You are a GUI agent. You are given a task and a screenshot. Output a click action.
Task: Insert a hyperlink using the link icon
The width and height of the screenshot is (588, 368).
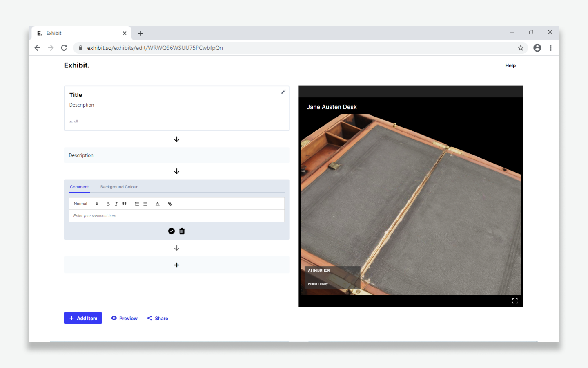[x=170, y=204]
